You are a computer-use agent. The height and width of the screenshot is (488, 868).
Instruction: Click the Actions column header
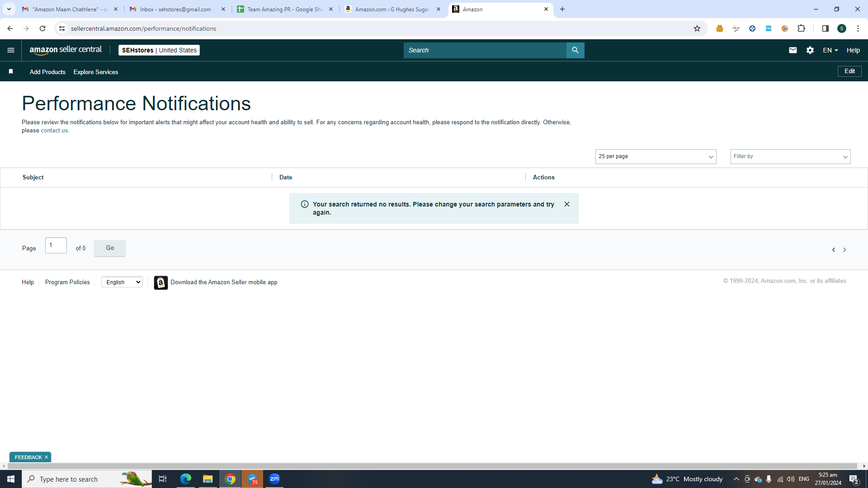click(543, 177)
